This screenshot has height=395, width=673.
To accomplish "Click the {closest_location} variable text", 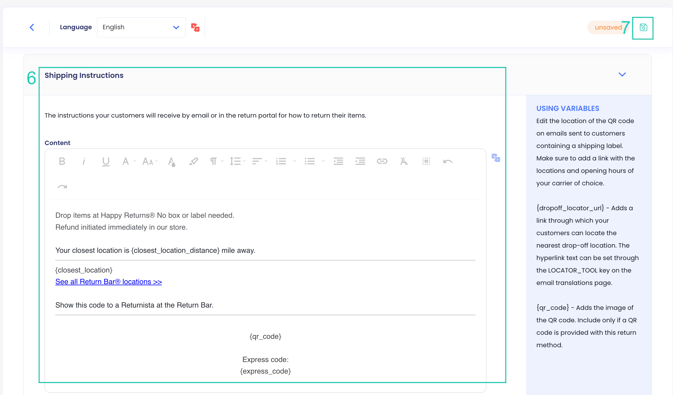I will [84, 270].
